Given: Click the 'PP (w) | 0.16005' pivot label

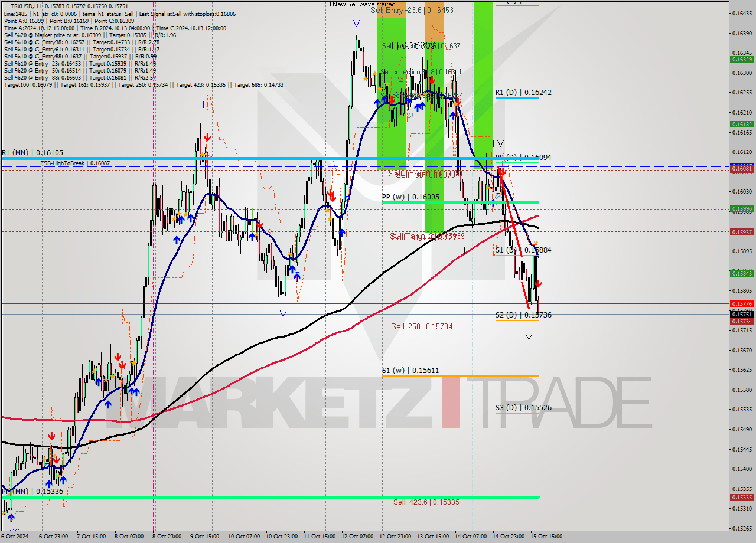Looking at the screenshot, I should point(410,197).
